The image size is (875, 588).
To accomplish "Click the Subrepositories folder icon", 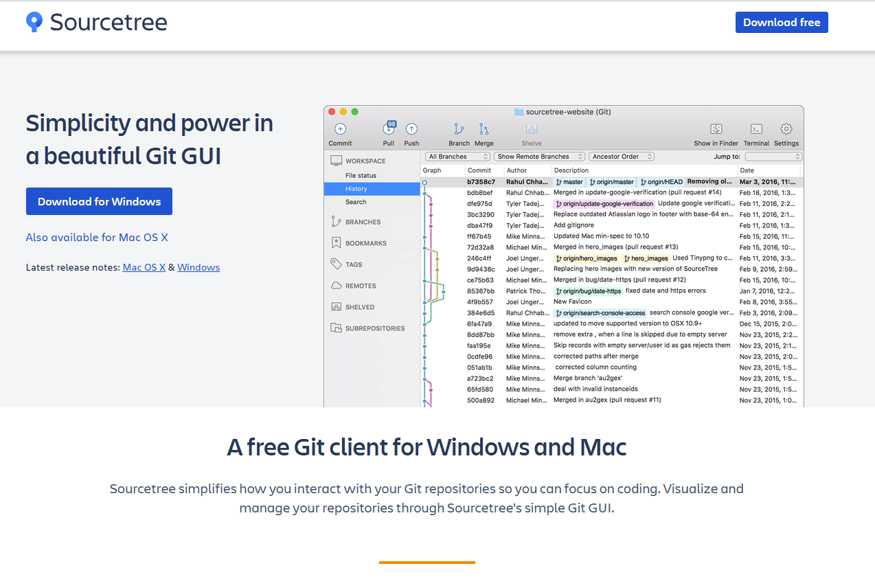I will 336,328.
